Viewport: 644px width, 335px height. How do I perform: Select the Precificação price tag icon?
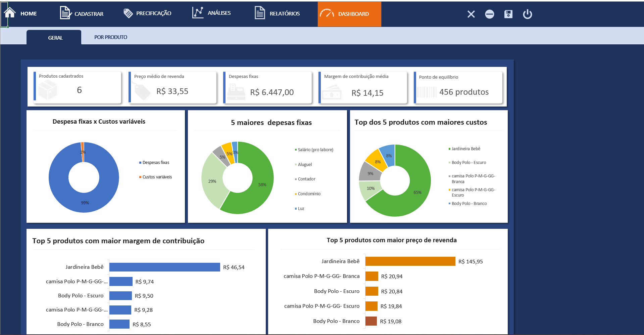point(128,13)
